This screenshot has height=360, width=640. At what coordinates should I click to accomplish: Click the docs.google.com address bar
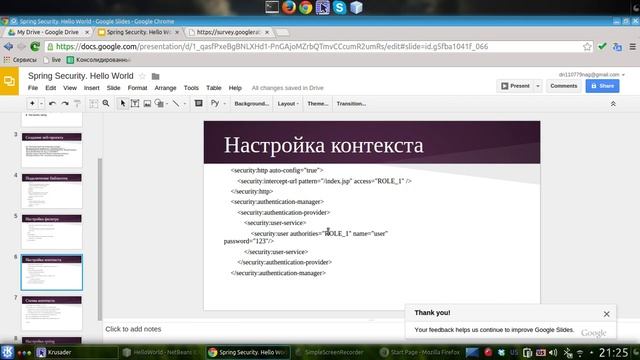(318, 47)
